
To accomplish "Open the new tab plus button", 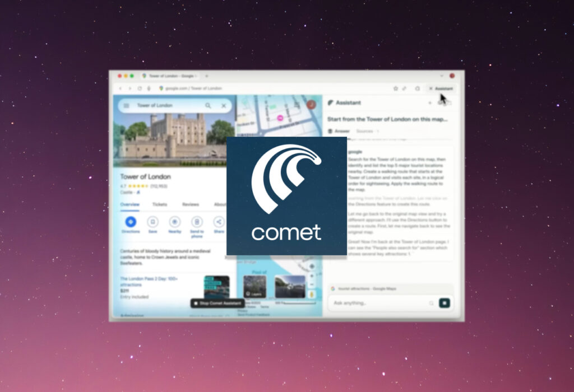I will click(207, 76).
